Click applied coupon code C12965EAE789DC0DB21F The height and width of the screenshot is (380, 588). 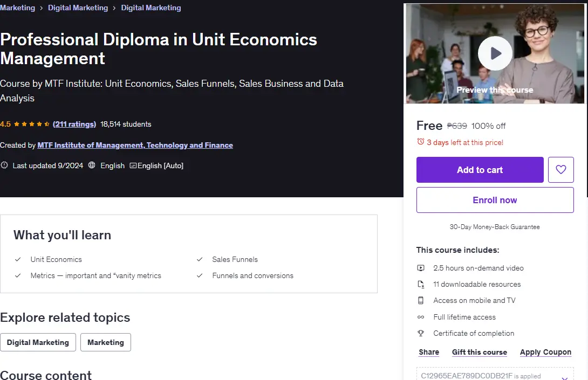467,376
